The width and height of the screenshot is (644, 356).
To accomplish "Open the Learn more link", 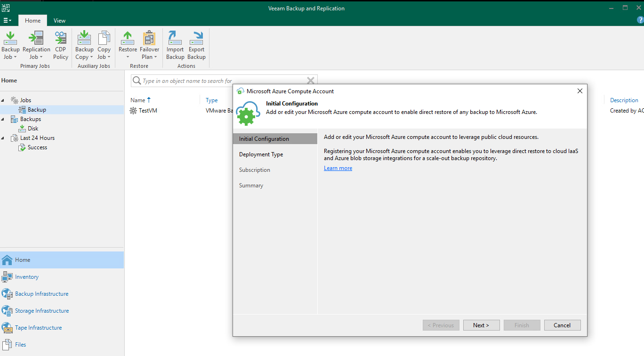I will coord(338,168).
